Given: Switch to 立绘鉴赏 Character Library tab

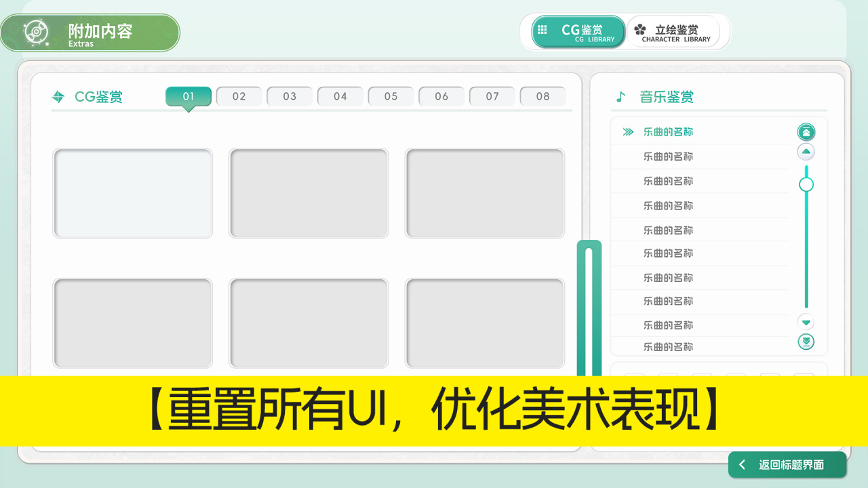Looking at the screenshot, I should tap(673, 32).
